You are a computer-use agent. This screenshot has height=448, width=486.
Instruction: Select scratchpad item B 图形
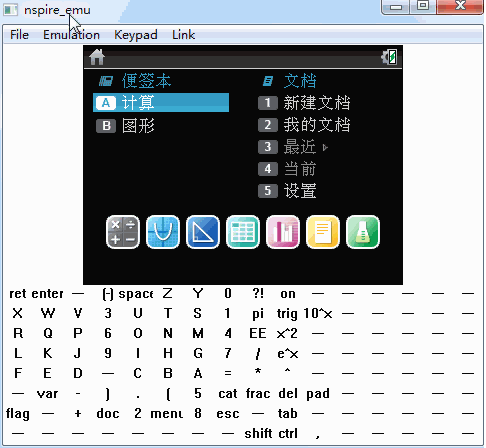(125, 126)
